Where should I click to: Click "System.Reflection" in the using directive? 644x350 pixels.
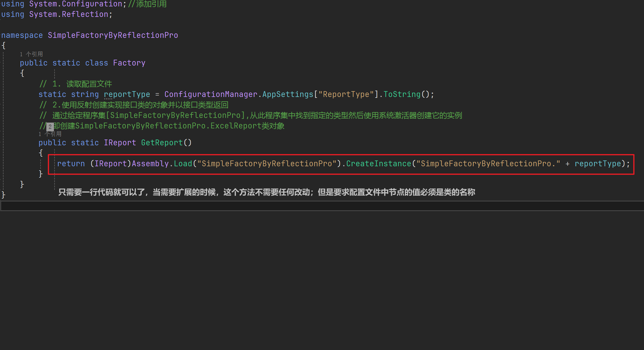click(69, 14)
